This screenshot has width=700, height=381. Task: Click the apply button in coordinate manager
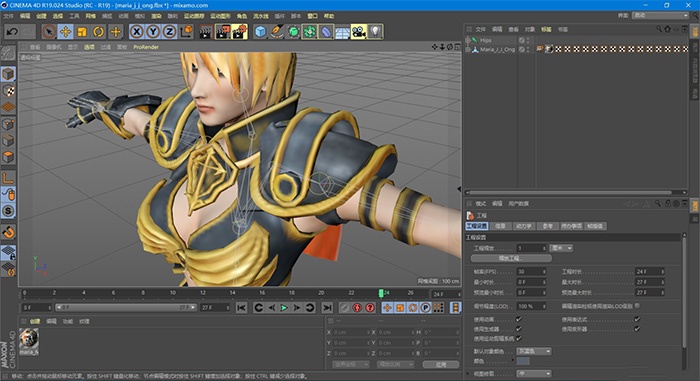coord(441,364)
